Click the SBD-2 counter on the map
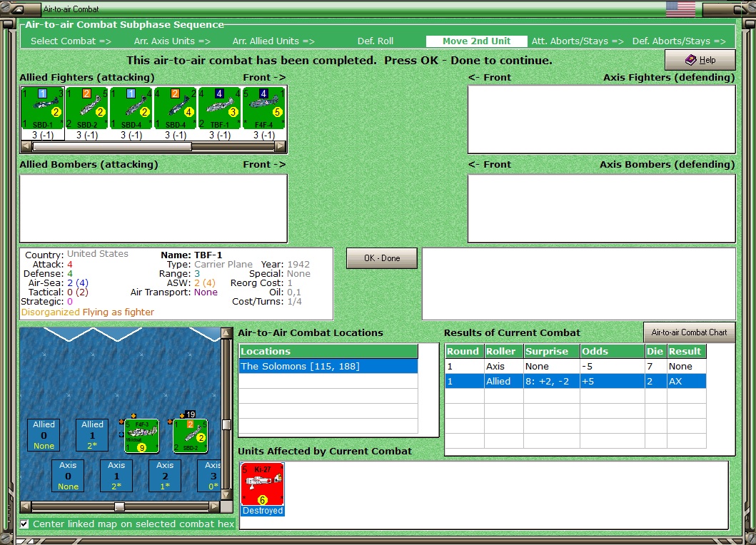The height and width of the screenshot is (545, 756). [x=191, y=436]
